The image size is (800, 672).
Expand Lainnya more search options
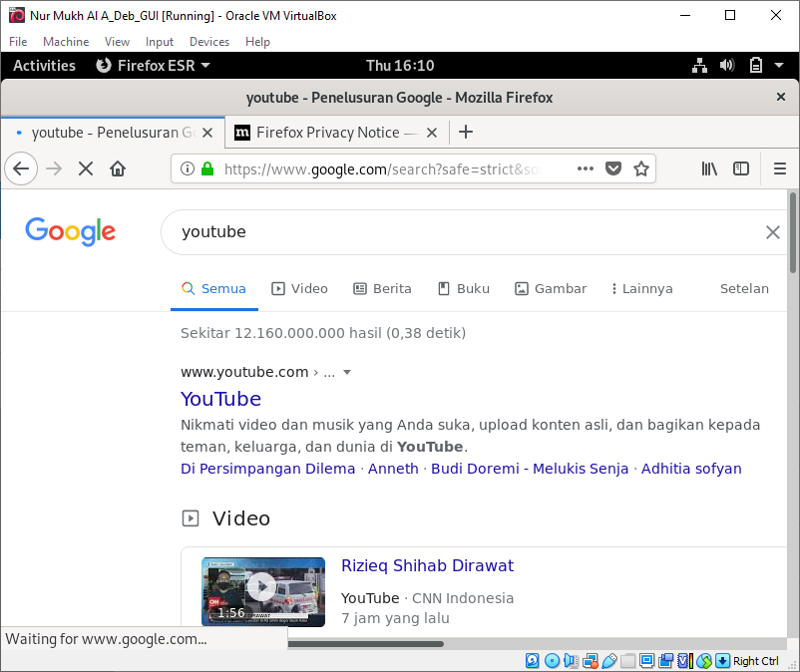pos(641,288)
